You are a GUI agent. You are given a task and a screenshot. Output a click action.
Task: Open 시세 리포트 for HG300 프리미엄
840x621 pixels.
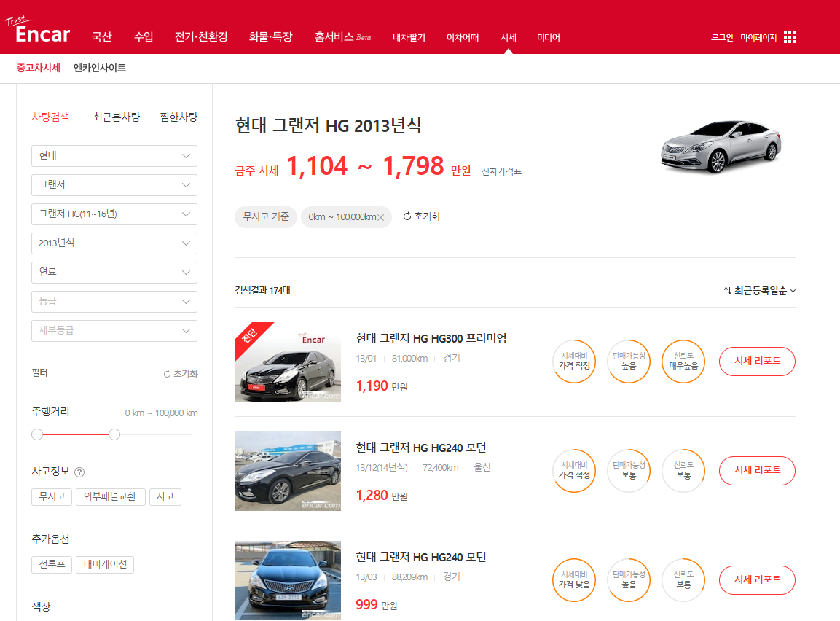tap(757, 361)
